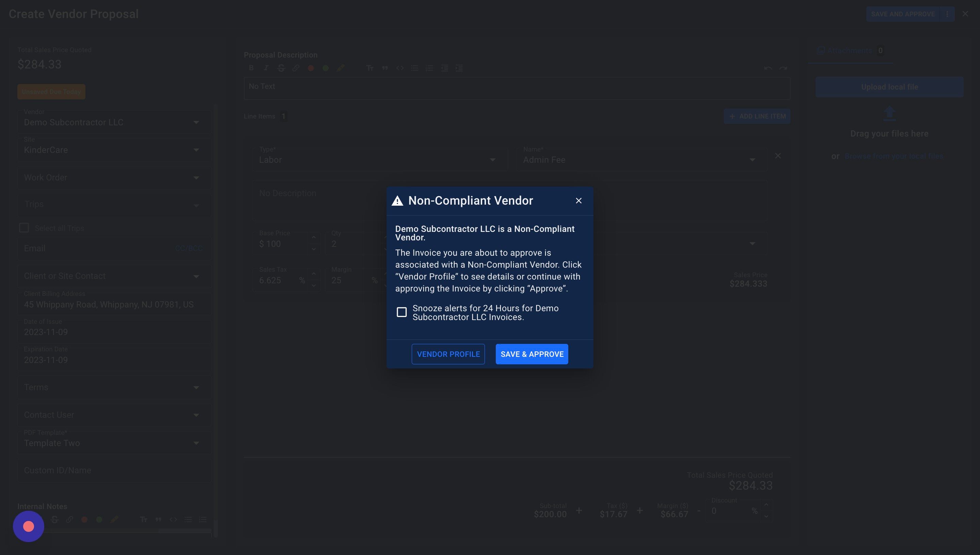Image resolution: width=980 pixels, height=555 pixels.
Task: Expand the Vendor dropdown
Action: (x=196, y=122)
